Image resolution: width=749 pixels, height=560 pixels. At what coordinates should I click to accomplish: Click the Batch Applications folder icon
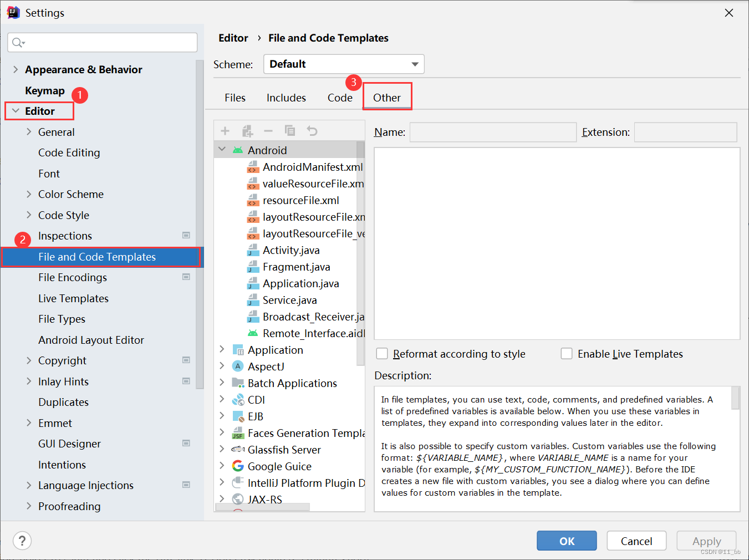tap(238, 383)
